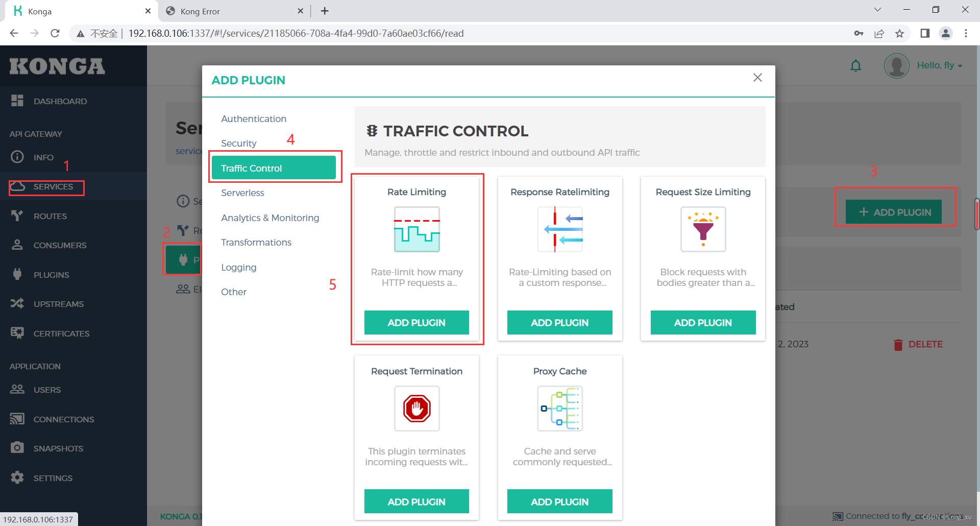980x526 pixels.
Task: Click the Proxy Cache card title
Action: click(x=560, y=371)
